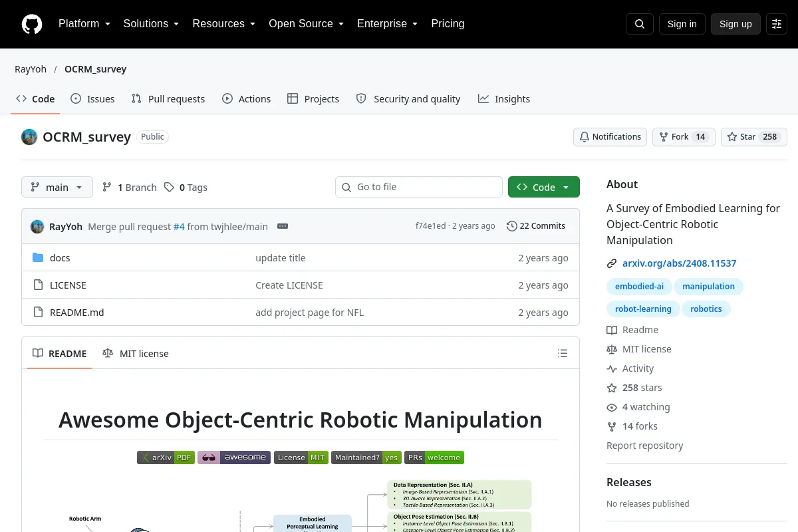Open the 22 Commits history
Viewport: 798px width, 532px height.
pos(536,226)
